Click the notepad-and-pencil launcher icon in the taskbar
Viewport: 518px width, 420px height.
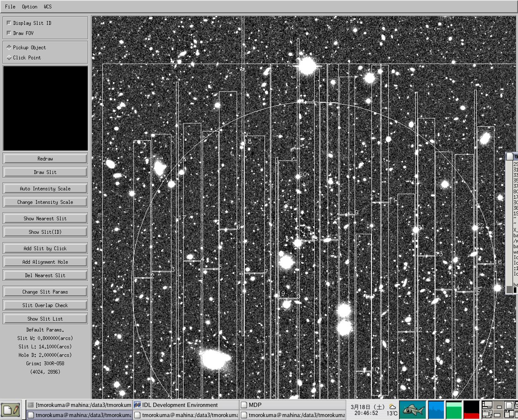(x=11, y=409)
